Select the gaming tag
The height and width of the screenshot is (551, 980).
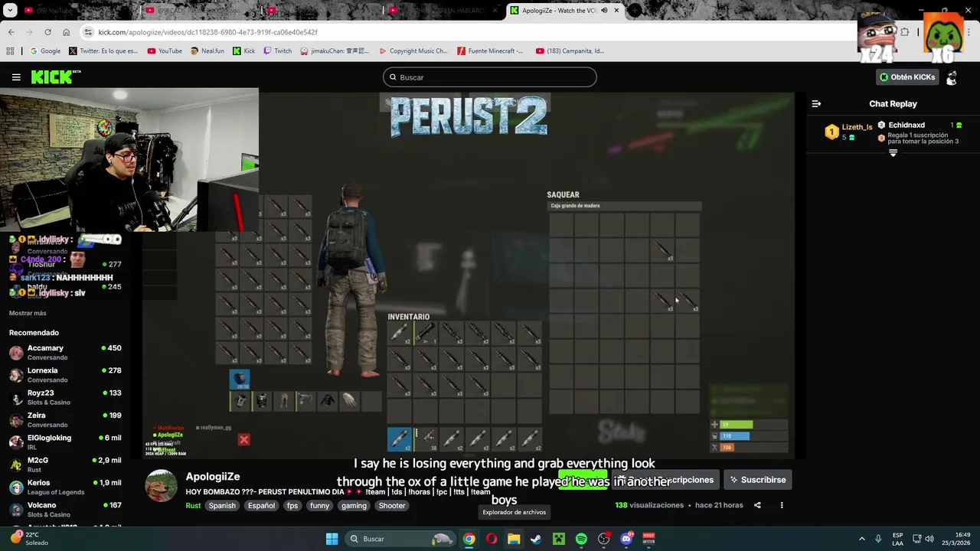click(354, 505)
